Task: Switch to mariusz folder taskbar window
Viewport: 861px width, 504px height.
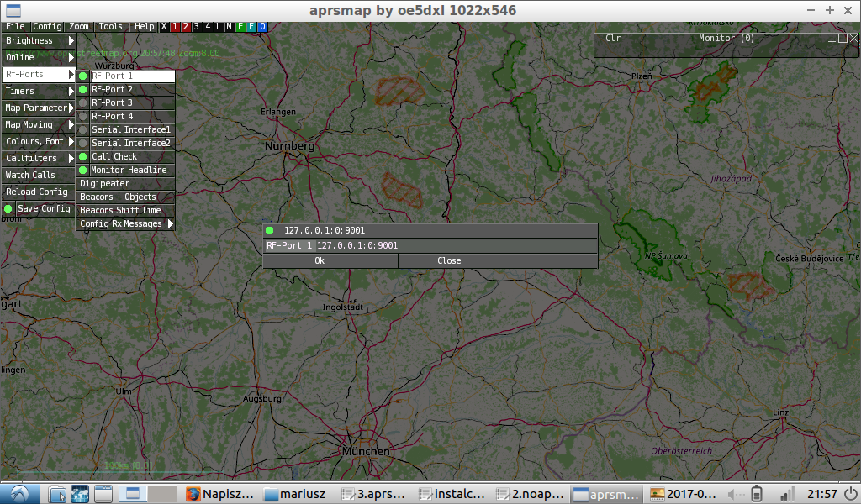Action: coord(296,494)
